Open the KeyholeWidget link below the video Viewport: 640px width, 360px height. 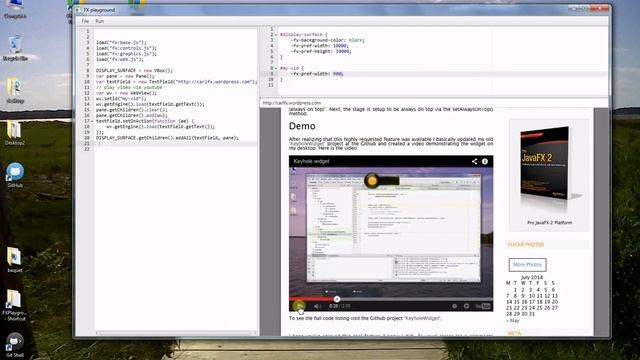422,318
